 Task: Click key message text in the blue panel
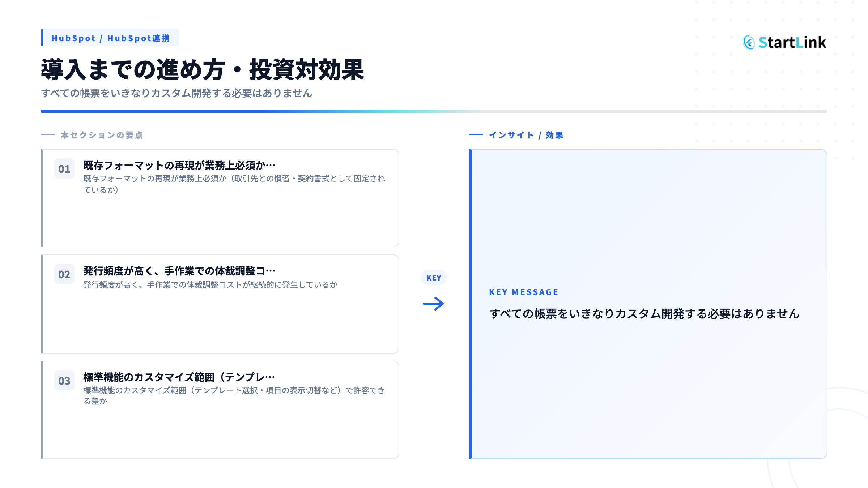tap(644, 314)
